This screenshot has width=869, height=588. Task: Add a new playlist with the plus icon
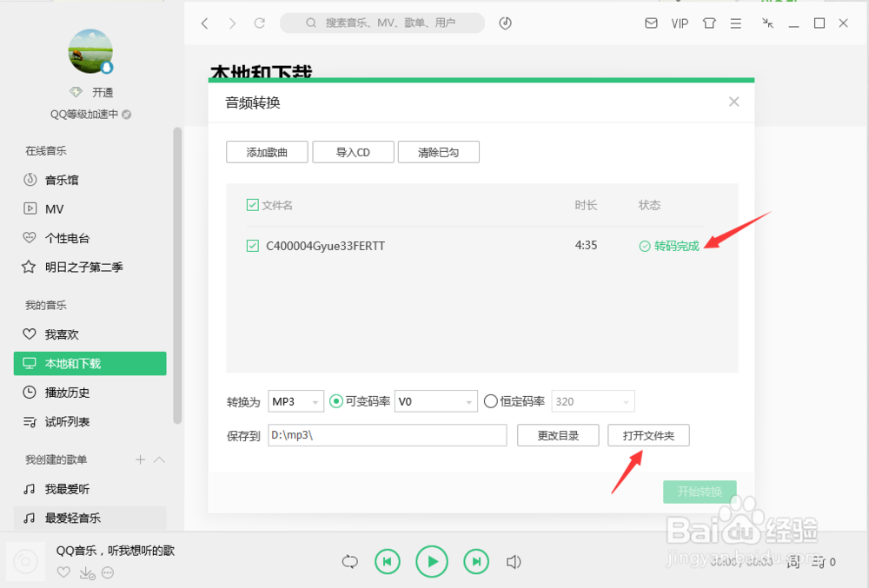point(140,459)
